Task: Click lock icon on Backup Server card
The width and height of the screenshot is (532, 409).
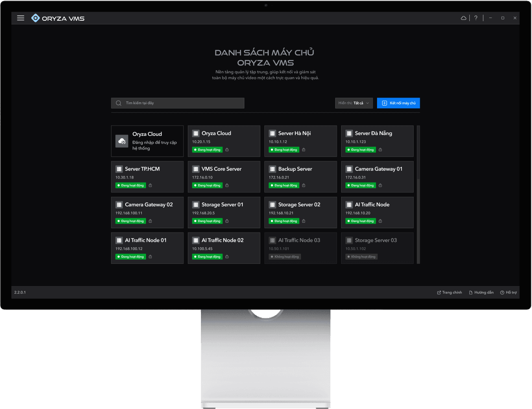Action: tap(303, 185)
